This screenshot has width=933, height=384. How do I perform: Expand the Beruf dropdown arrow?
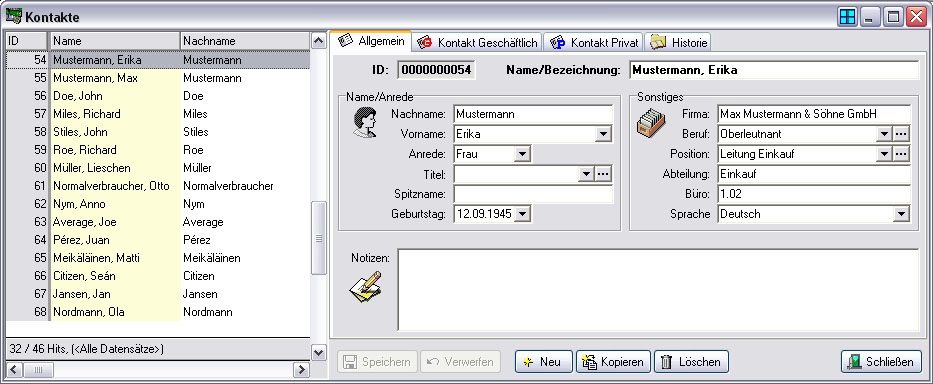point(884,135)
